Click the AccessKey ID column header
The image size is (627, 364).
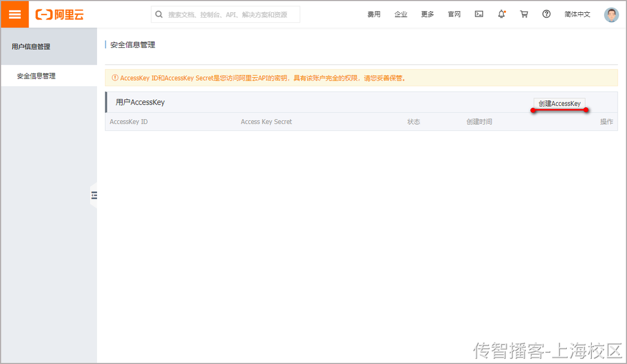point(129,122)
